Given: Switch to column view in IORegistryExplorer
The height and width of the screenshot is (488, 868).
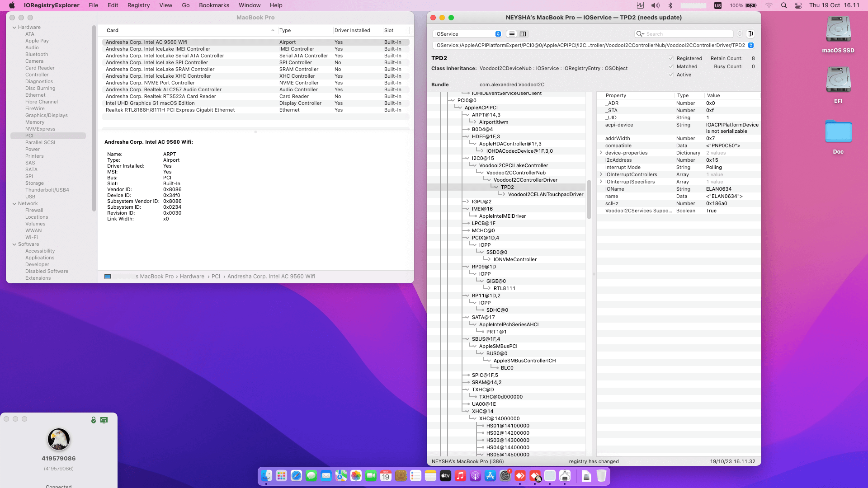Looking at the screenshot, I should tap(523, 34).
